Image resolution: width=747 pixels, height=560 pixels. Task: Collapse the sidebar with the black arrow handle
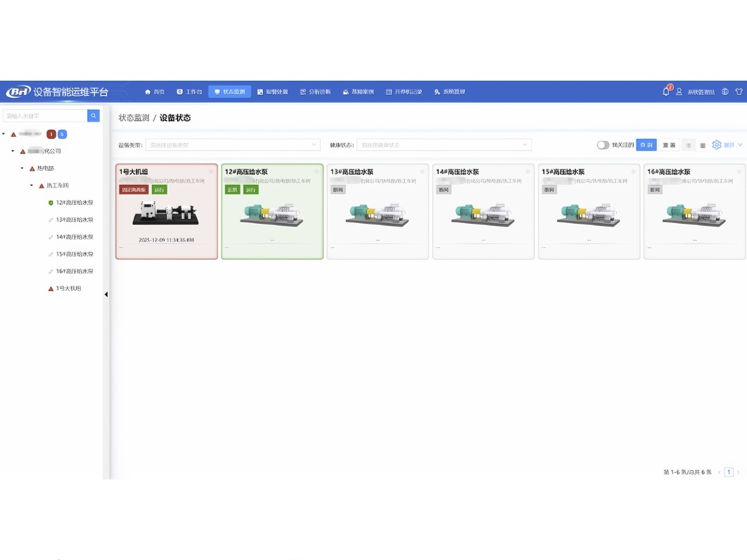click(106, 294)
